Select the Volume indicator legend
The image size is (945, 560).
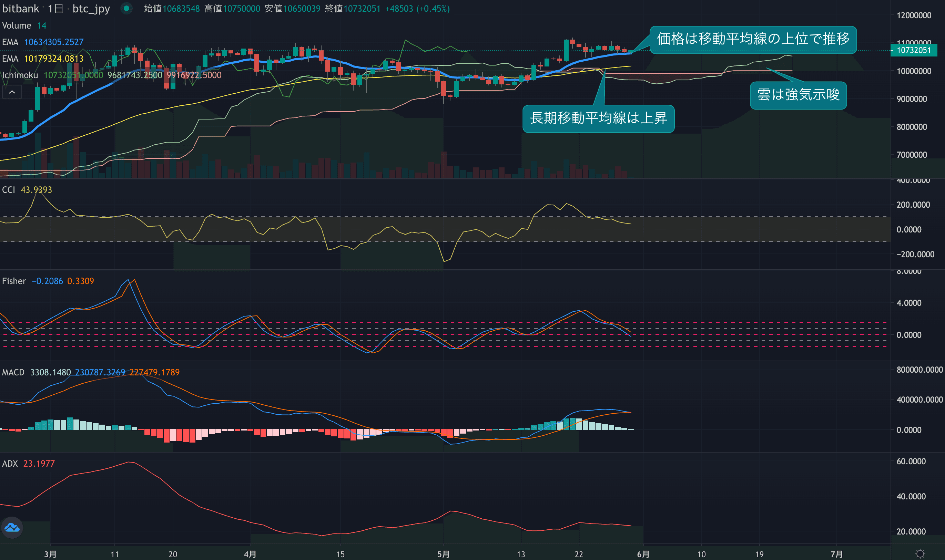pyautogui.click(x=17, y=26)
